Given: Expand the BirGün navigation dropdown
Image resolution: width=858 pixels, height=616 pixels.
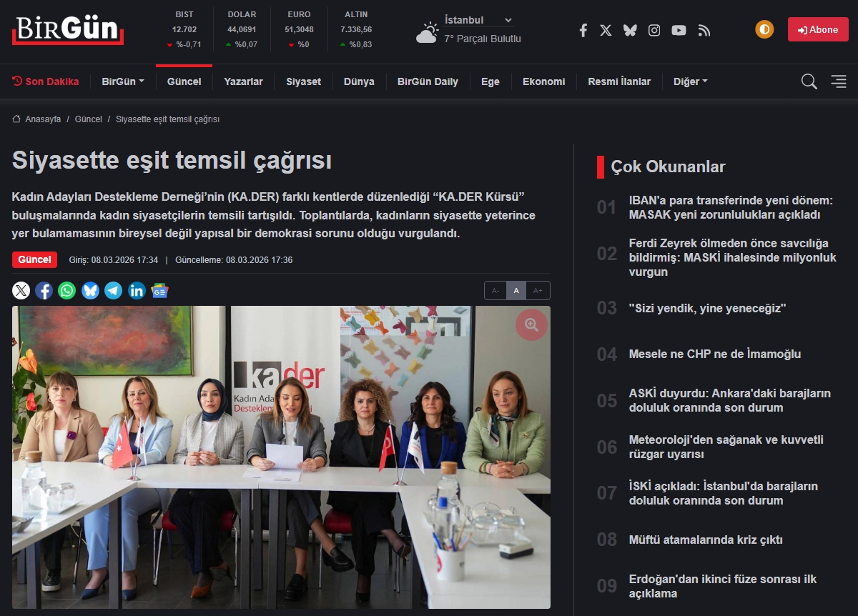Looking at the screenshot, I should tap(123, 81).
